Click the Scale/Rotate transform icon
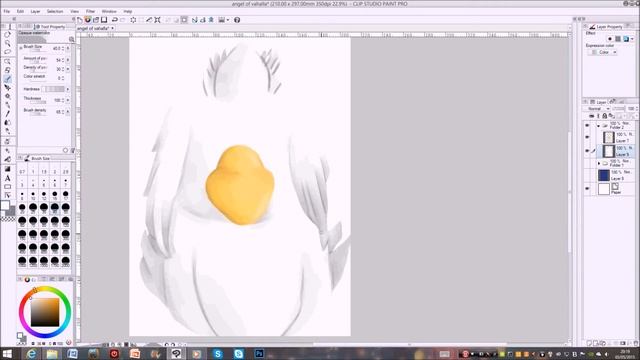Screen dimensions: 640x360 157,20
